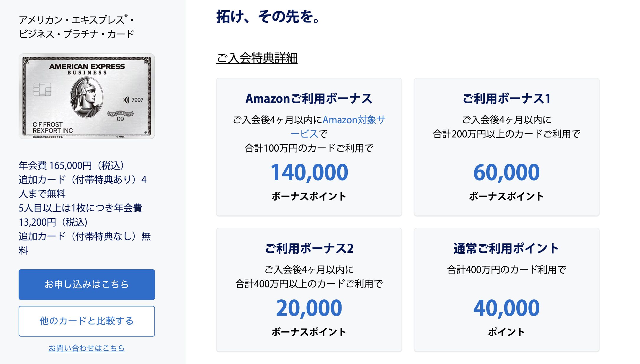Click the 40,000 points figure
Screen dimensions: 640x364
(x=507, y=308)
